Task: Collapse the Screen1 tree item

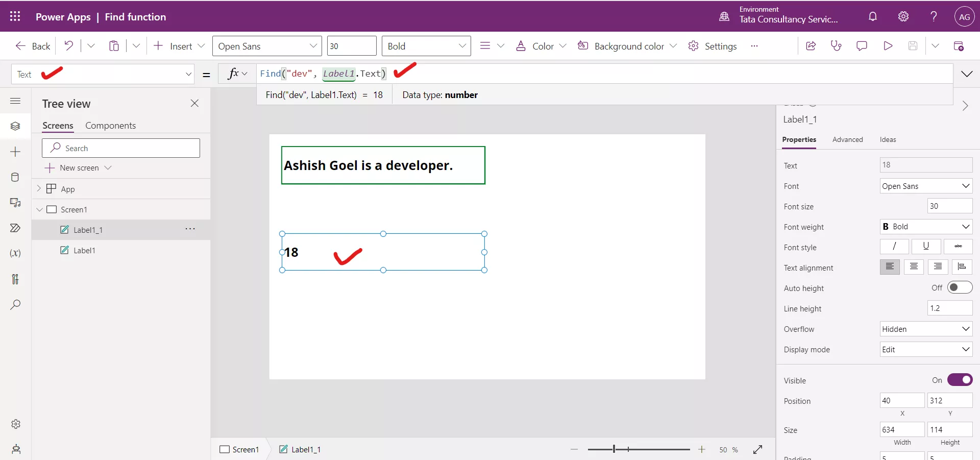Action: tap(40, 209)
